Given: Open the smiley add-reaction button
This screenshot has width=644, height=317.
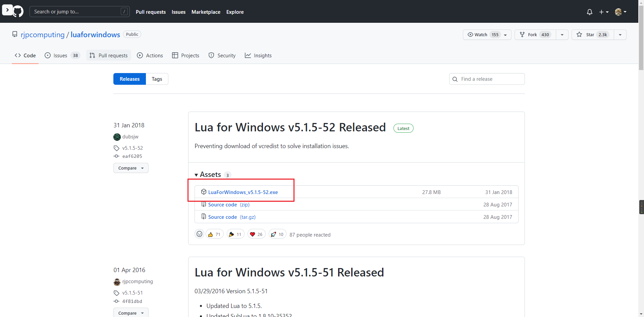Looking at the screenshot, I should (199, 234).
